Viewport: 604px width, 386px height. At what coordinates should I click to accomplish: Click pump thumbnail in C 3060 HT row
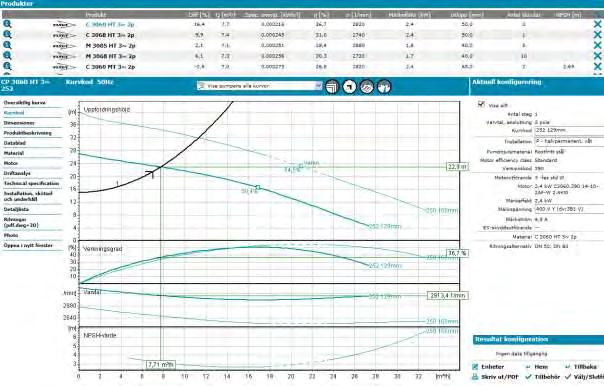pyautogui.click(x=64, y=25)
